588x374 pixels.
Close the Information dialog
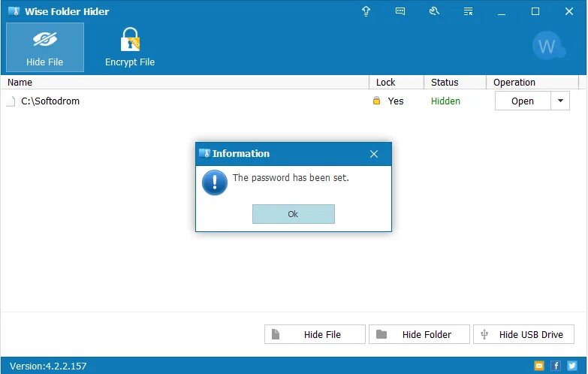click(x=374, y=154)
